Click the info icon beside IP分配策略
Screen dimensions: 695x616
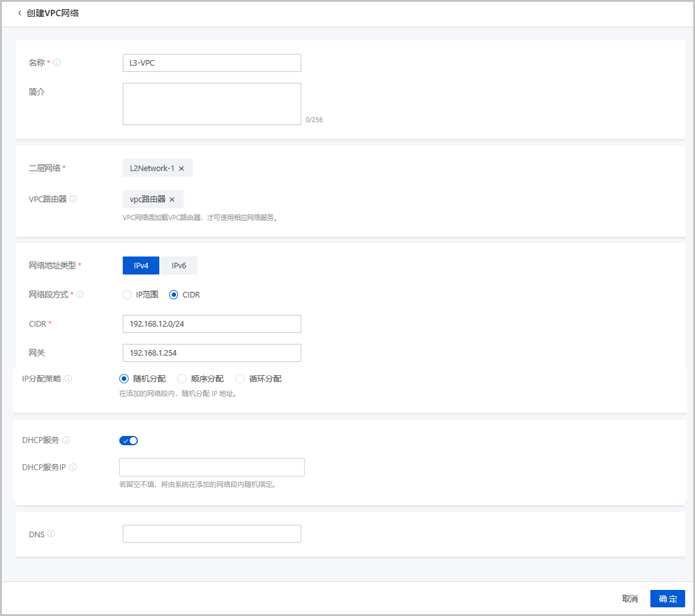69,379
